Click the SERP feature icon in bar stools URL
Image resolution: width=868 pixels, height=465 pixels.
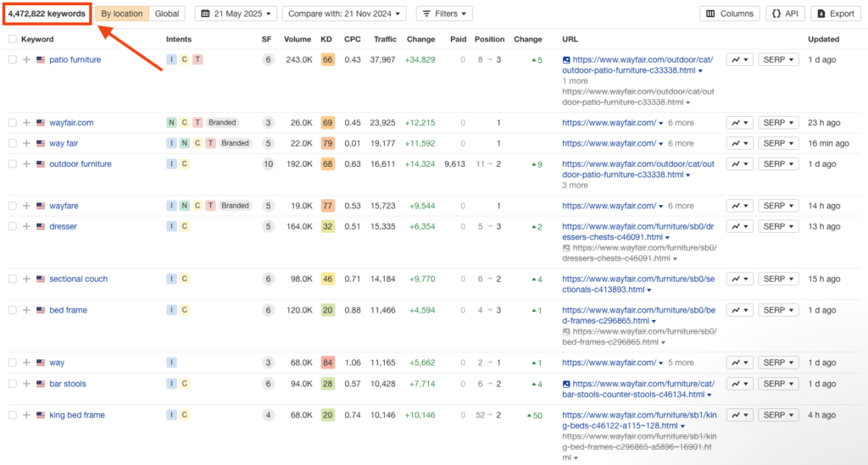566,384
